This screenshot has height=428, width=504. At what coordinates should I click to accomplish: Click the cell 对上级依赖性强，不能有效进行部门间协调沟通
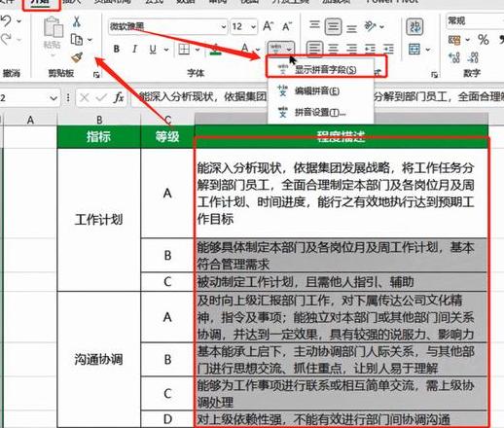341,419
